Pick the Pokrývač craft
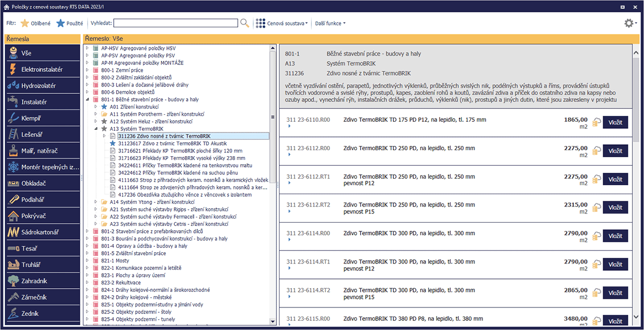The image size is (644, 330). (43, 216)
